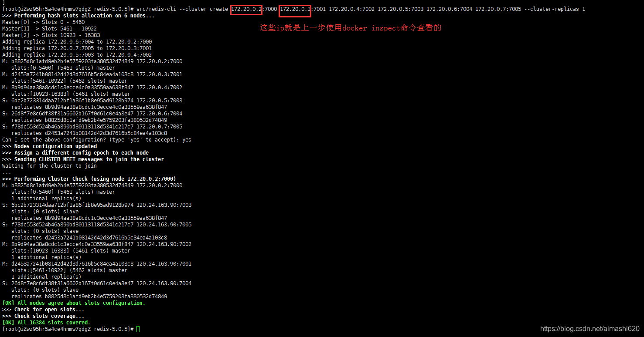Click 'Assign a different config epoch to each node'
Screen dimensions: 644x337
click(82, 153)
